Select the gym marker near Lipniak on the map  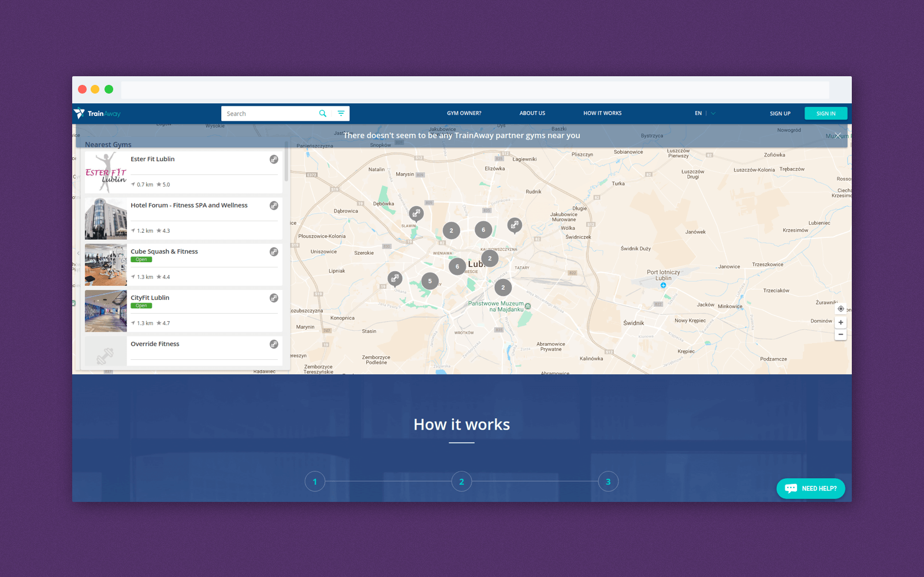pos(395,279)
